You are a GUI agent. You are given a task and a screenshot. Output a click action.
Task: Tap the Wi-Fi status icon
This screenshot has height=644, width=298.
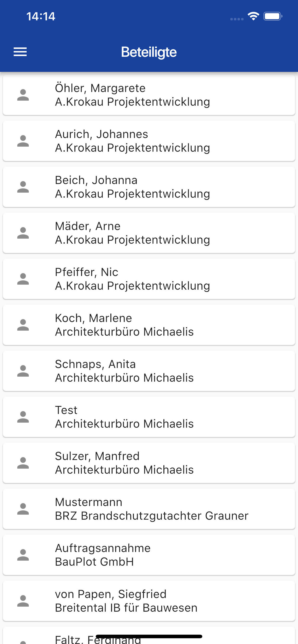[253, 17]
